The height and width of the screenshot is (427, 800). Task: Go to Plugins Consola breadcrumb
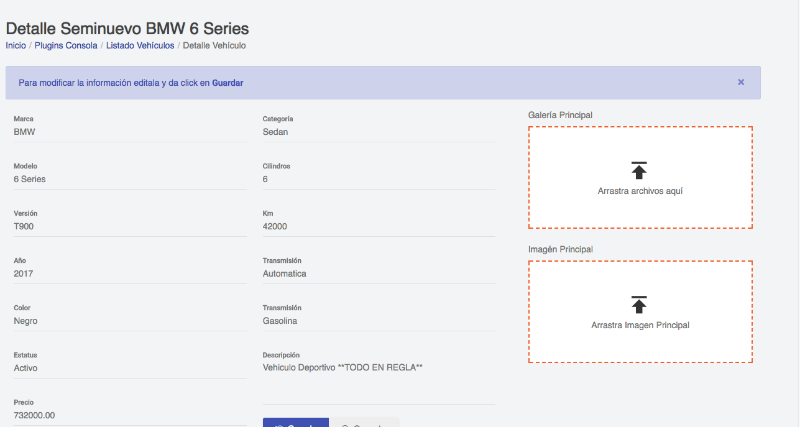[x=66, y=45]
